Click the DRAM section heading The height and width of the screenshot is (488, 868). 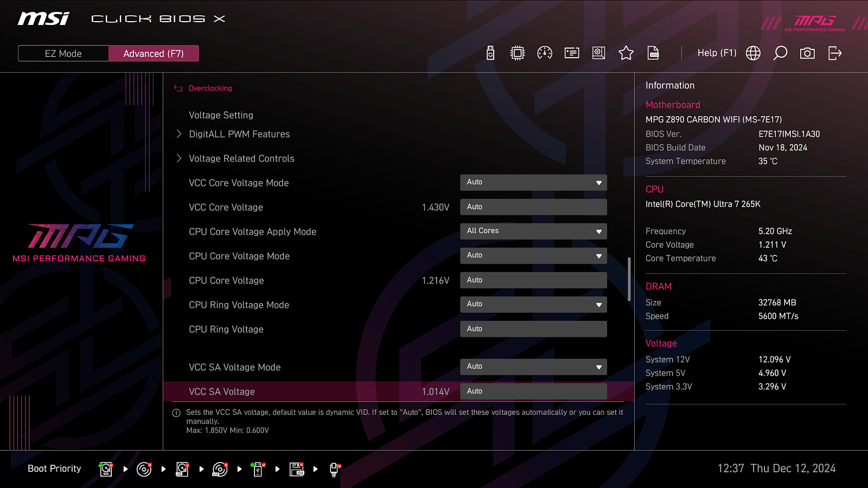tap(659, 286)
